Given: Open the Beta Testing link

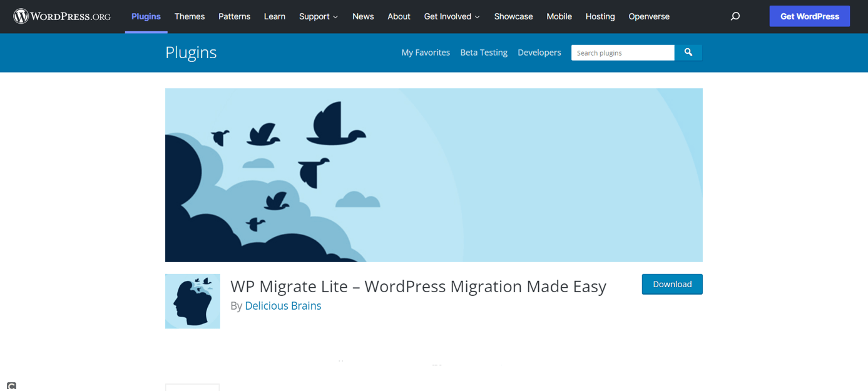Looking at the screenshot, I should pos(484,53).
